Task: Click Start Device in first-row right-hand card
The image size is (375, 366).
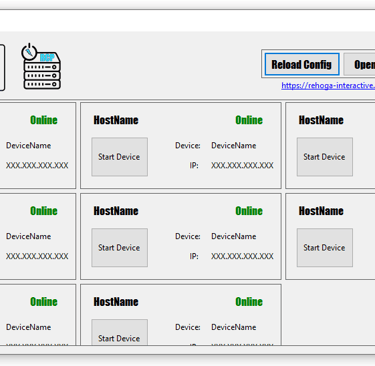Action: click(325, 157)
